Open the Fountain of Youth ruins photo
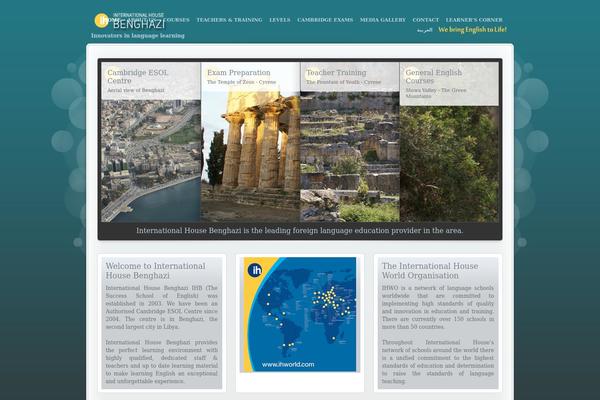The height and width of the screenshot is (400, 600). (x=350, y=157)
